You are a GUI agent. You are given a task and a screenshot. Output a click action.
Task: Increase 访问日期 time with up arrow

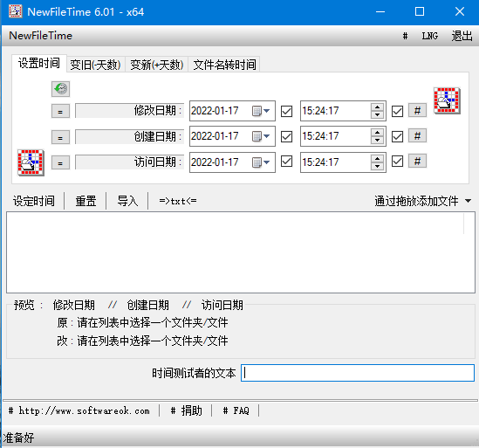click(377, 158)
